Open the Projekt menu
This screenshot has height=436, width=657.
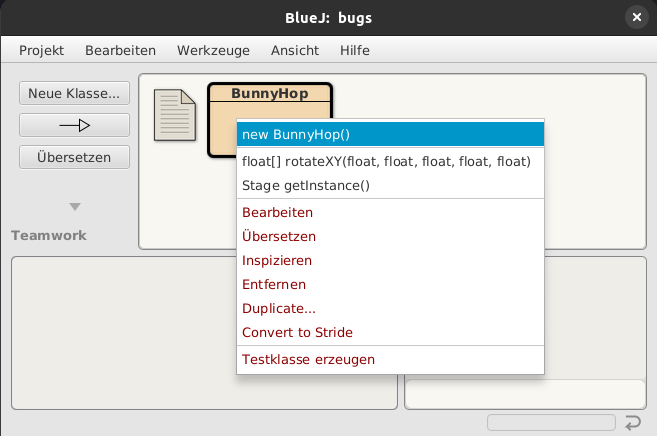pos(41,50)
